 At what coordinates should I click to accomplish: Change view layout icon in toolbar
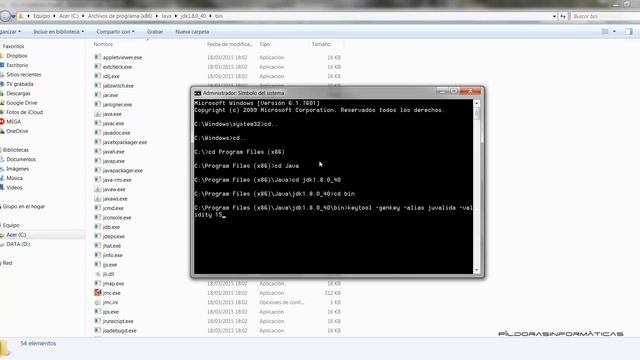(605, 31)
